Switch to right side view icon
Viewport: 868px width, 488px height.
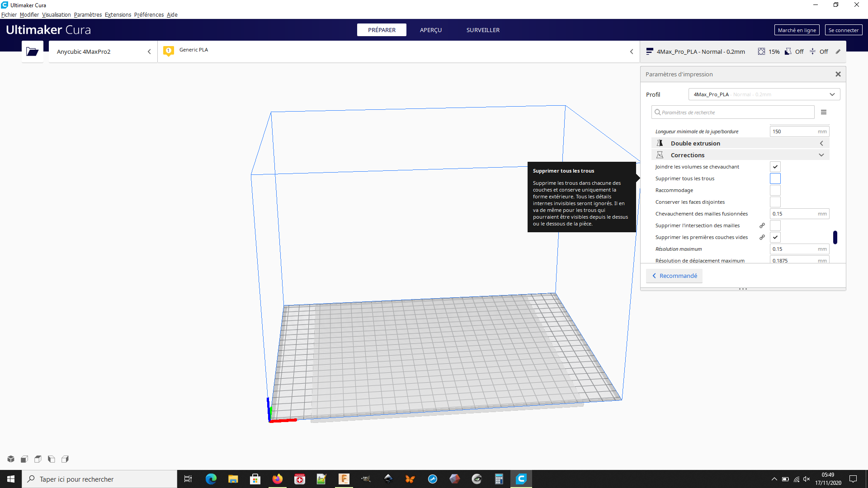pos(65,459)
